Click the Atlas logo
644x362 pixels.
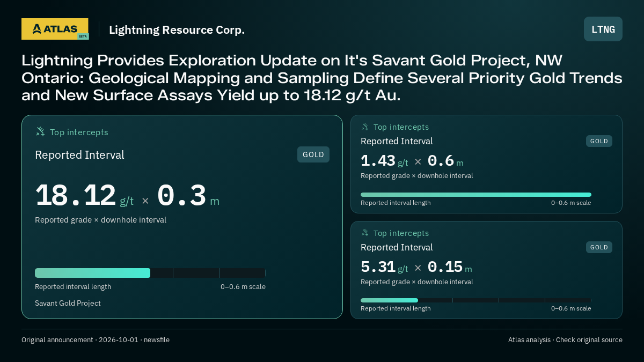click(x=55, y=29)
